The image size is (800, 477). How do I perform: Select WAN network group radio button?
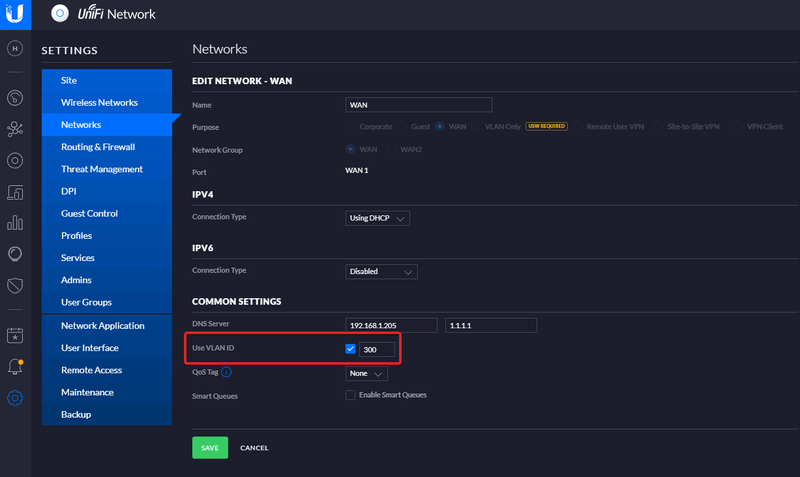350,149
